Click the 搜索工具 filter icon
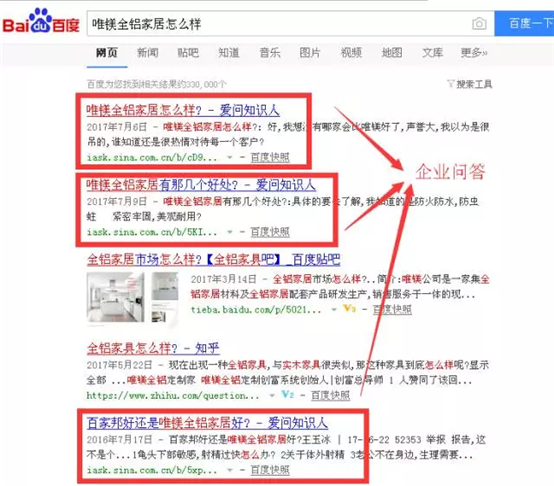 click(x=450, y=84)
